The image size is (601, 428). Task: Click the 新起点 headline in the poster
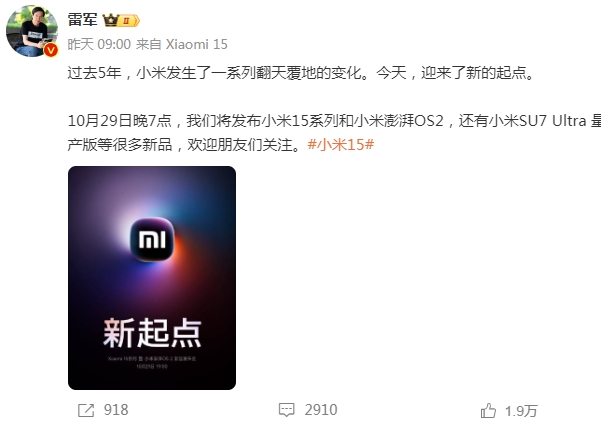tap(152, 333)
